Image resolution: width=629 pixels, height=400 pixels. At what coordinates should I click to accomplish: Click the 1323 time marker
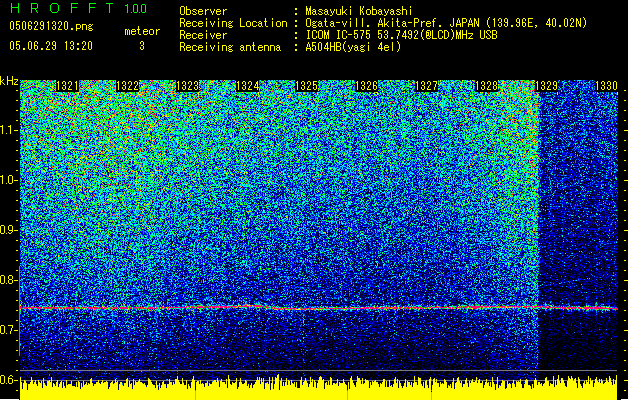pyautogui.click(x=187, y=86)
